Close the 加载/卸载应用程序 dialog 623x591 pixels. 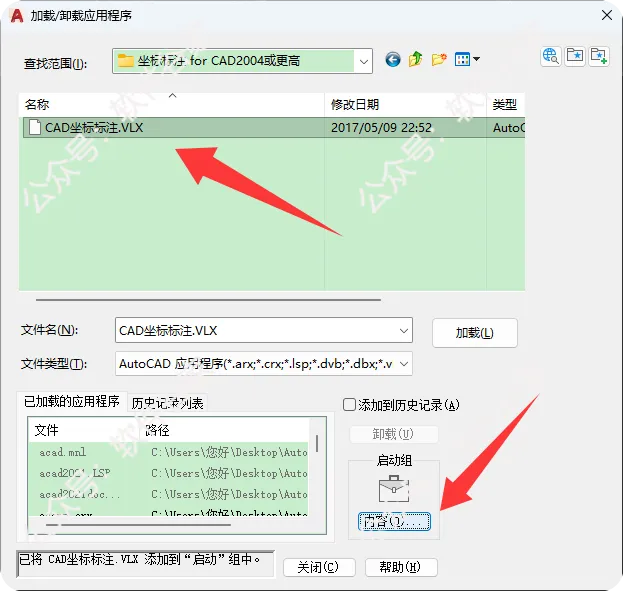606,16
